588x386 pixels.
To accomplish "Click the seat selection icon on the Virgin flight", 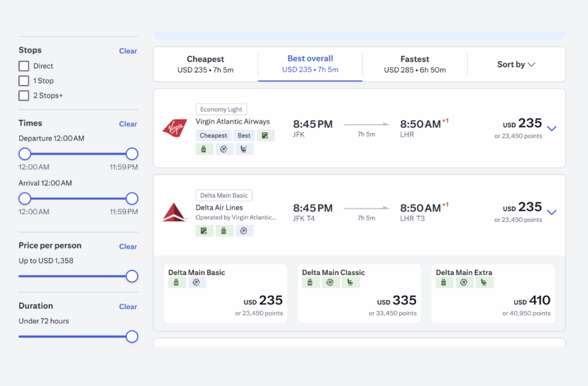I will point(245,149).
